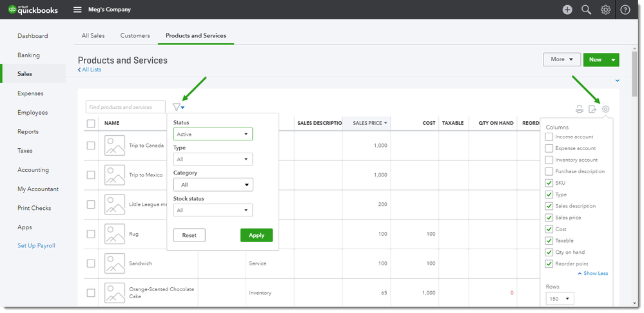Click the Find products and services field
Screen dimensions: 644x313
tap(125, 107)
